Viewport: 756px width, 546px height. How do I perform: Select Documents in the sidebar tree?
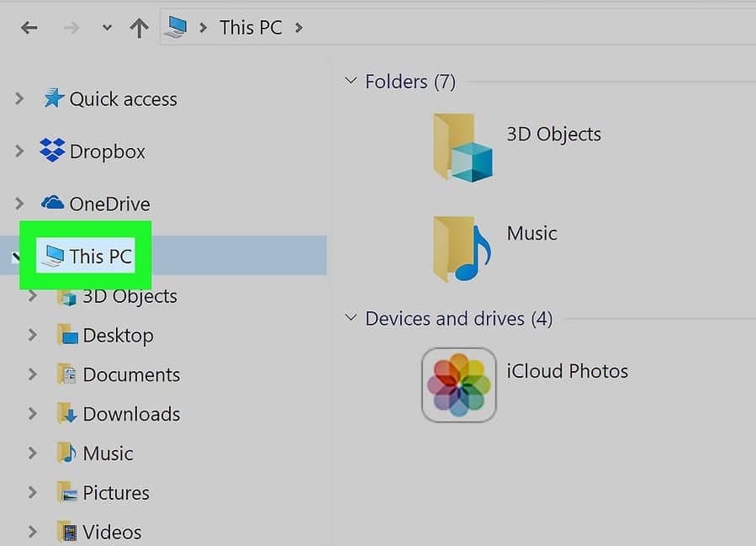pyautogui.click(x=130, y=374)
